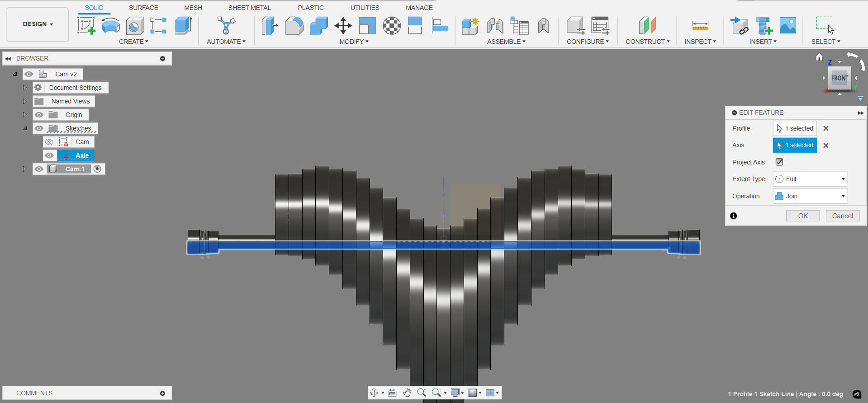
Task: Click the Orbit tool in navigation bar
Action: [374, 393]
